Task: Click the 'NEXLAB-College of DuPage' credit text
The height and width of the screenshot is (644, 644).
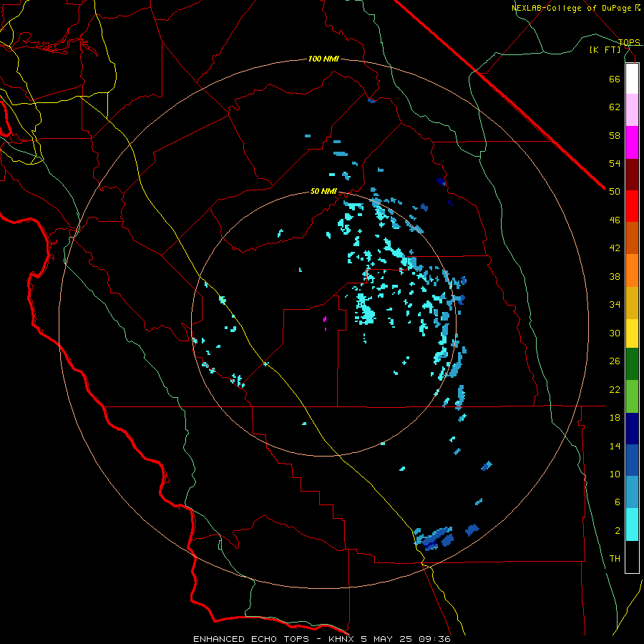Action: (571, 8)
